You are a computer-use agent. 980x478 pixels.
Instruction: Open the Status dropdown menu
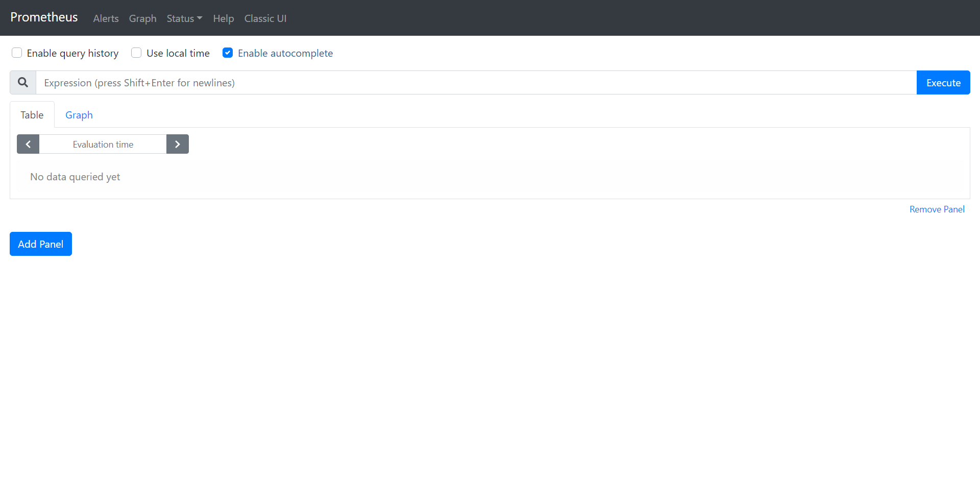(184, 18)
